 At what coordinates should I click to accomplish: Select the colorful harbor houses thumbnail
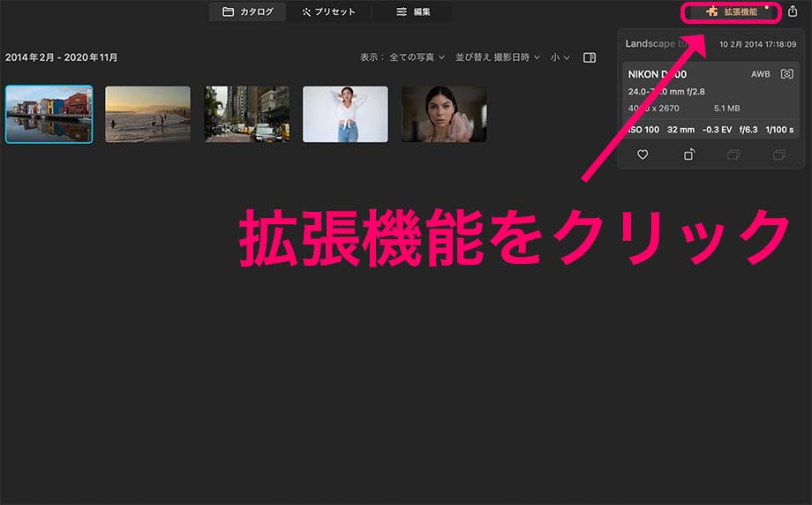[x=49, y=114]
